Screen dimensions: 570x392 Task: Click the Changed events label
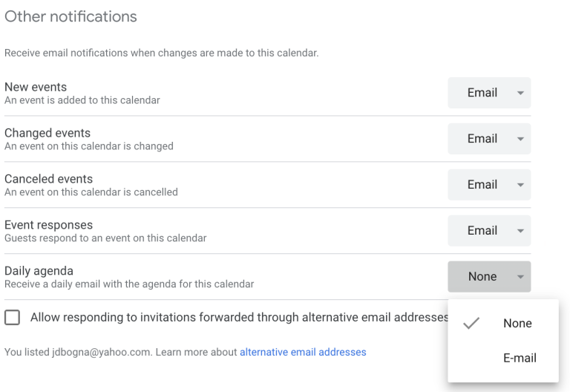point(47,133)
